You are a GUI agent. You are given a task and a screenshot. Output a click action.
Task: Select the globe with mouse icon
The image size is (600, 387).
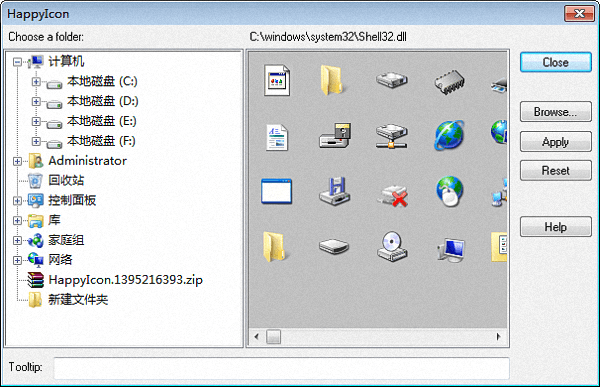click(x=450, y=191)
